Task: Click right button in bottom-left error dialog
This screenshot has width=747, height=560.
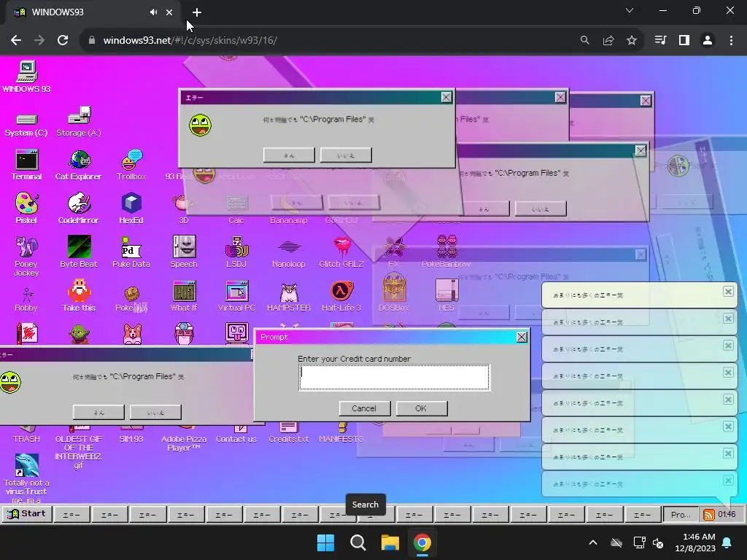Action: (x=155, y=412)
